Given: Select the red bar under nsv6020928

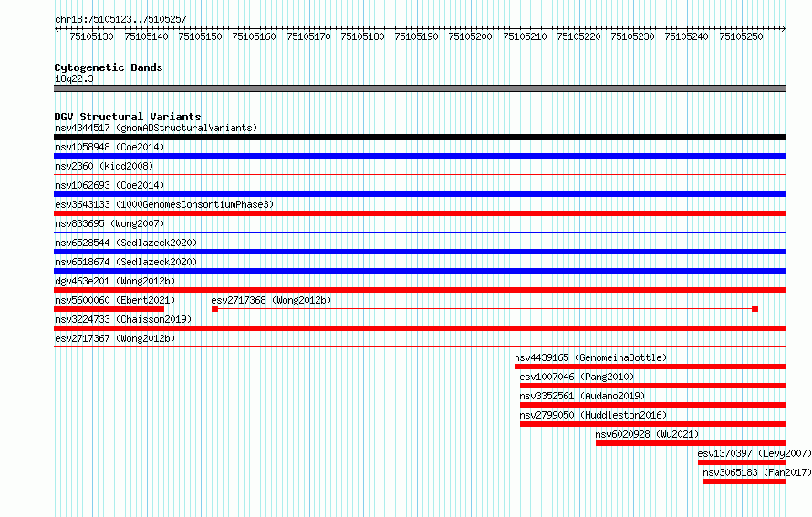Looking at the screenshot, I should pyautogui.click(x=691, y=443).
